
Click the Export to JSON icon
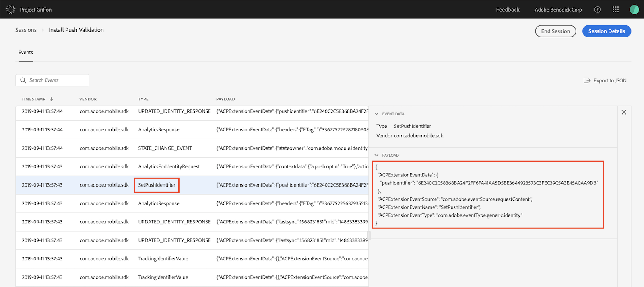point(587,80)
